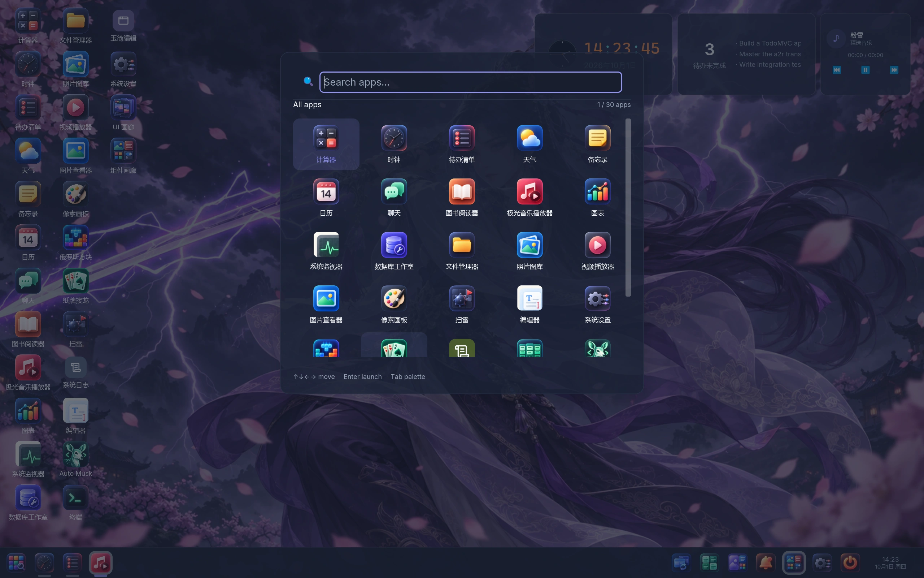Switch to music player in taskbar
924x578 pixels.
pos(100,562)
